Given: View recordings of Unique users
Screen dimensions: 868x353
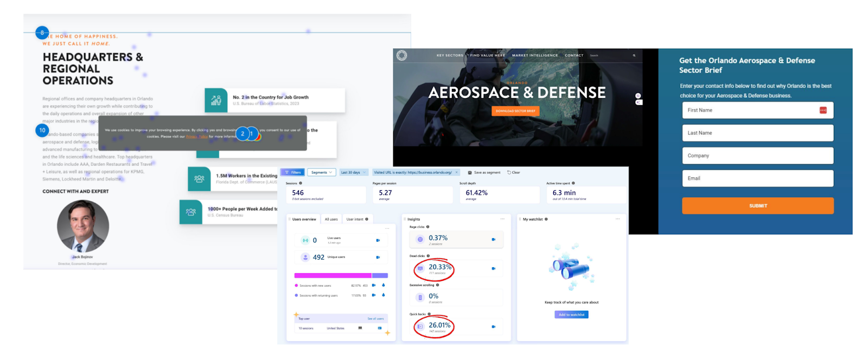Looking at the screenshot, I should (378, 257).
